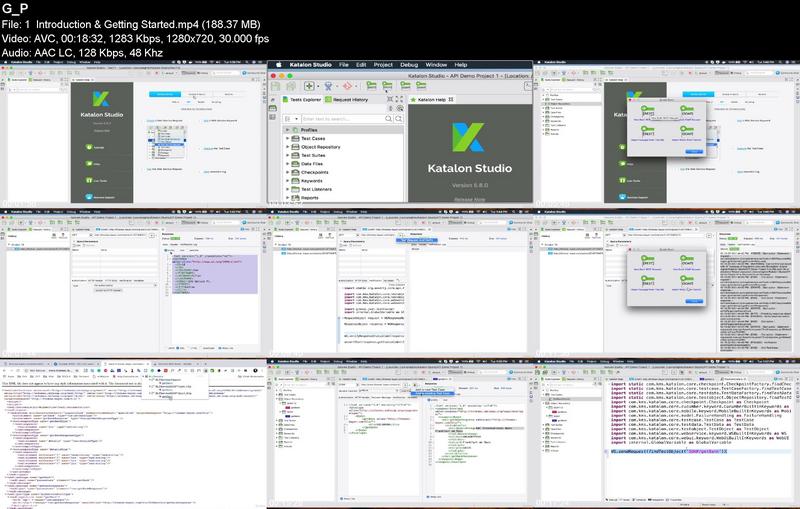
Task: Select Test Suites in the explorer tree
Action: (x=313, y=155)
